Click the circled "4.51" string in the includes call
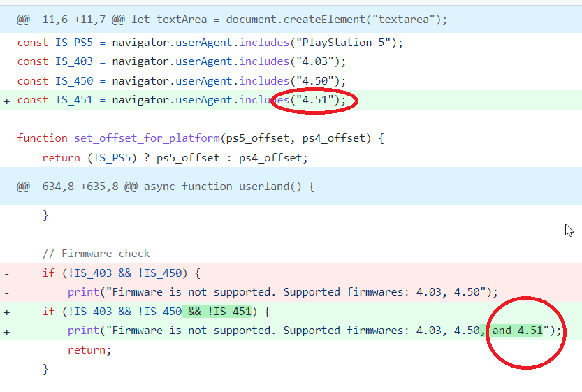 tap(314, 101)
